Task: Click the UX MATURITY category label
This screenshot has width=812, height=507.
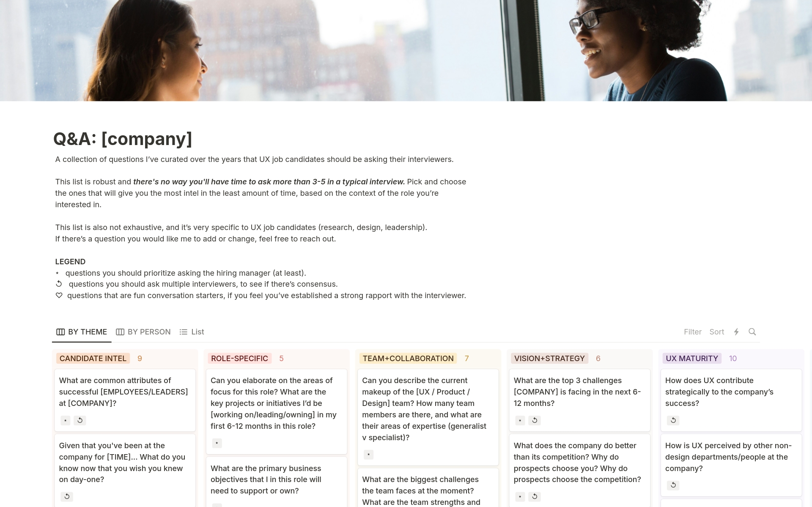Action: [691, 358]
